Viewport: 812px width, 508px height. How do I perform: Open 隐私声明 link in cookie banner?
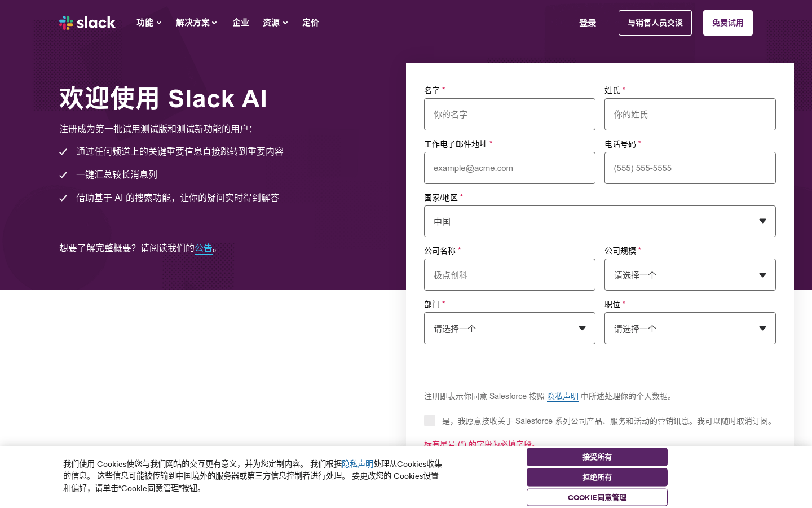[358, 464]
